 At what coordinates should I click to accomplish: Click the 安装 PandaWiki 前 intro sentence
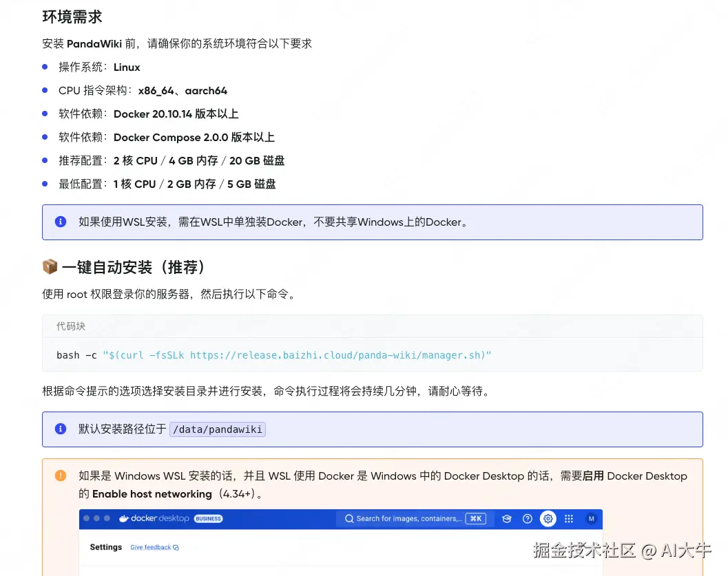tap(177, 43)
